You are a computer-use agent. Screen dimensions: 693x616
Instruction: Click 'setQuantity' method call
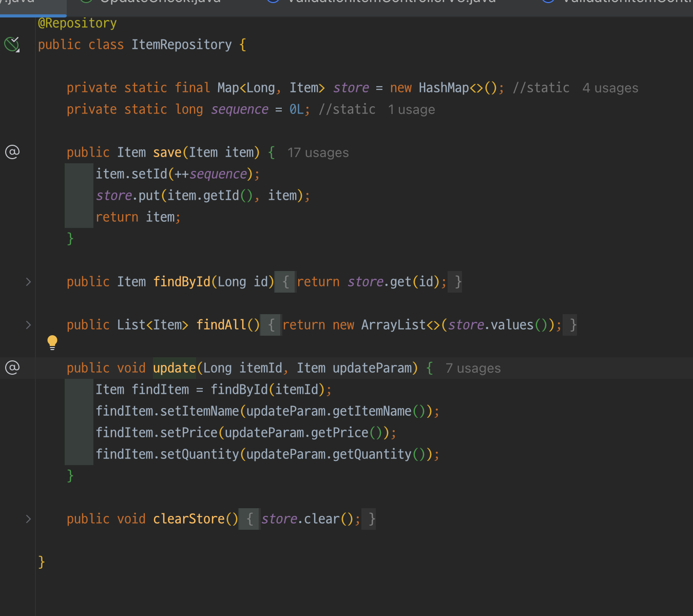(200, 454)
